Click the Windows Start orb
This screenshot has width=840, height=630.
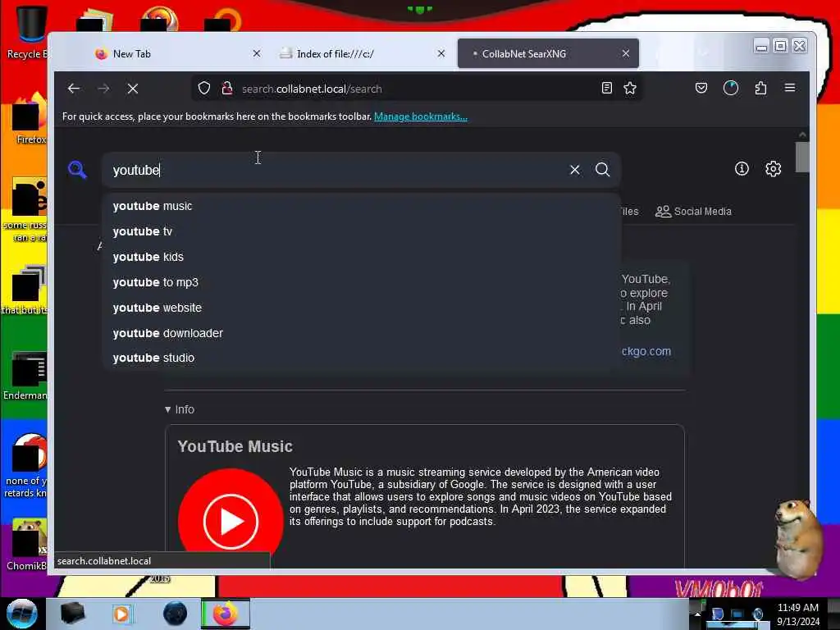coord(22,614)
